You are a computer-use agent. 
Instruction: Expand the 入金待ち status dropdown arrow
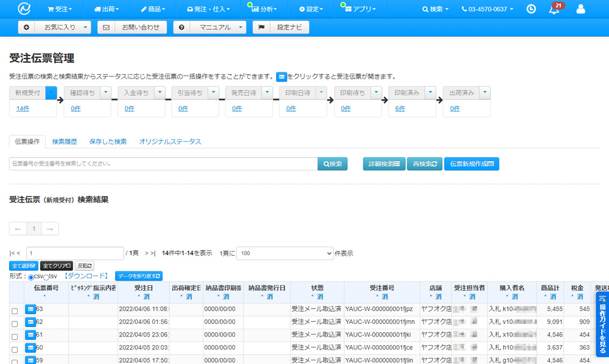(160, 93)
